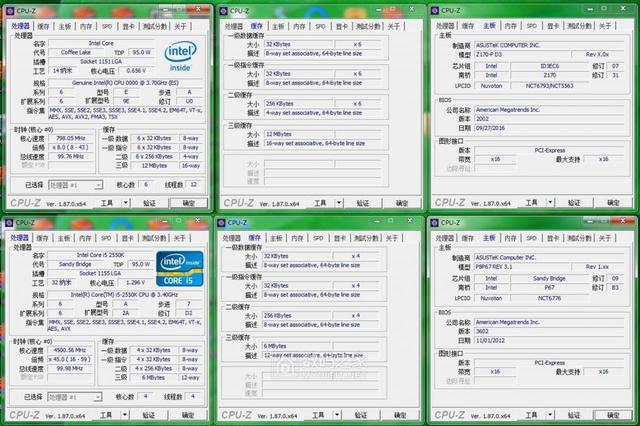Viewport: 640px width, 426px height.
Task: Expand 工具 arrow in Z170-P D3 window
Action: (x=550, y=202)
